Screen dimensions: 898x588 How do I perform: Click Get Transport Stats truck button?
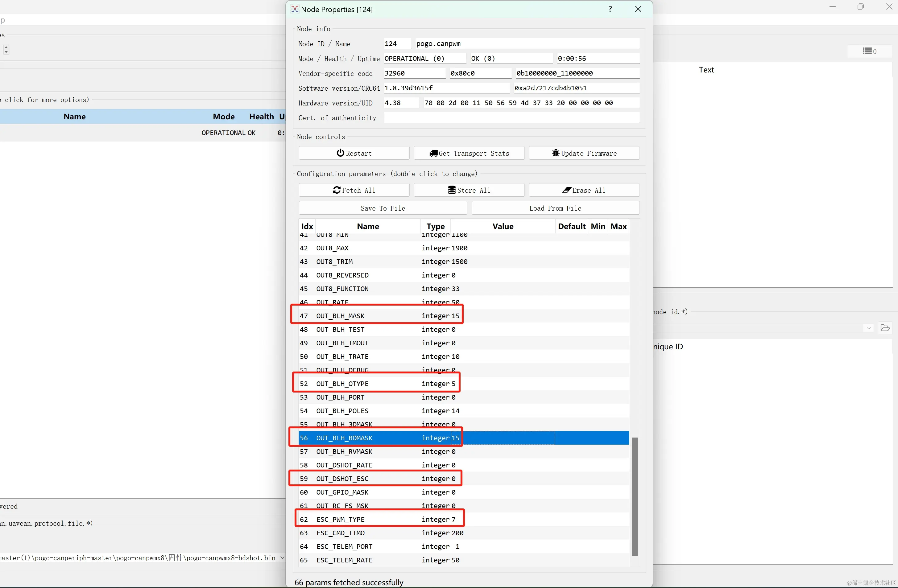[x=469, y=153]
